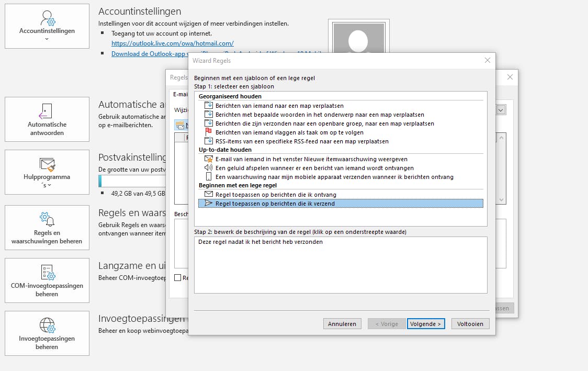Select 'Berichten van iemand naar een map verplaatsen'
Image resolution: width=588 pixels, height=371 pixels.
tap(279, 106)
